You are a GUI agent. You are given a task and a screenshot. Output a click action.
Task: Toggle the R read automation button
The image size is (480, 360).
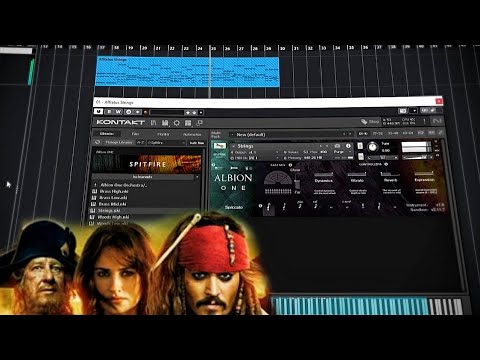[109, 112]
